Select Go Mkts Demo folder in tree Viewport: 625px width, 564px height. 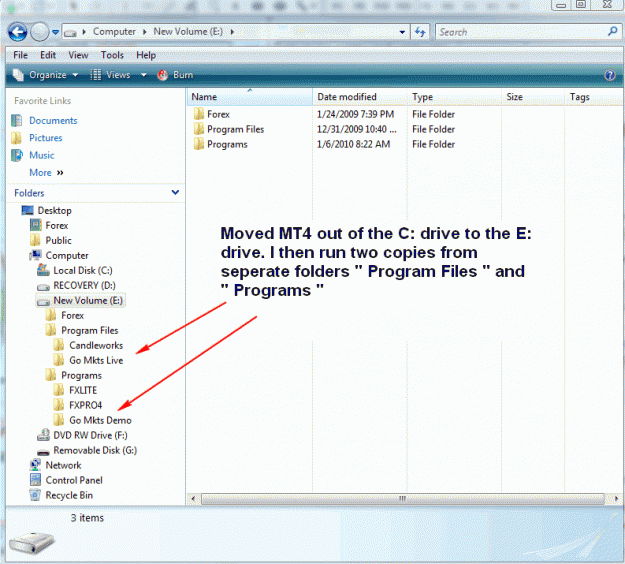(x=100, y=420)
